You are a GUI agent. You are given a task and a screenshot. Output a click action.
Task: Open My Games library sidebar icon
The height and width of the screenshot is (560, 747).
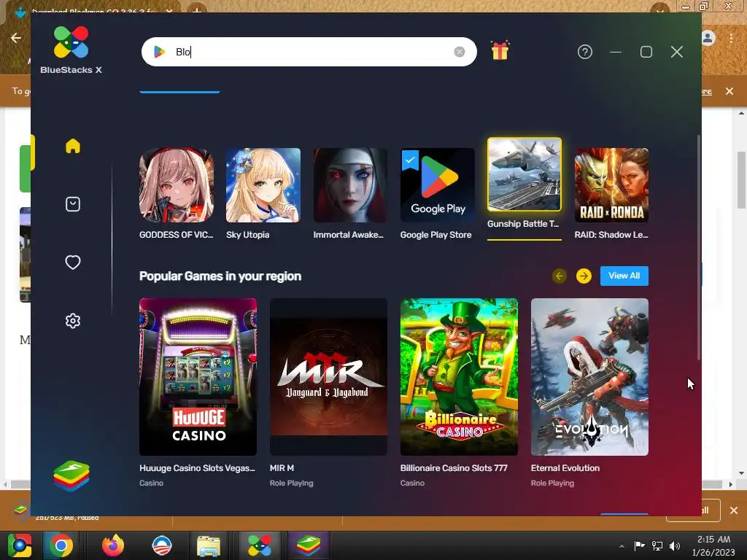coord(73,204)
